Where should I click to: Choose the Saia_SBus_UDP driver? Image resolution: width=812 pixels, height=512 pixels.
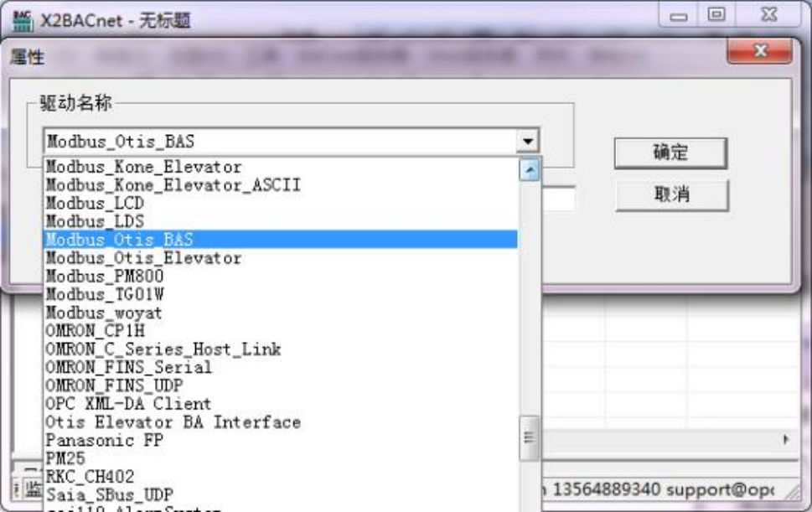click(281, 494)
